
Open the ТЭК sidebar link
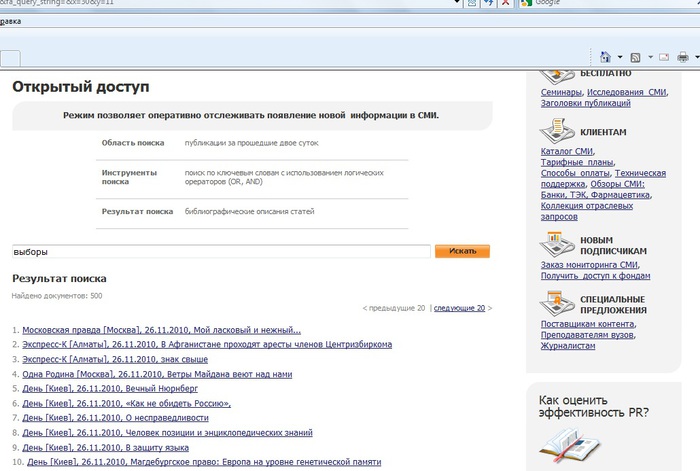point(577,195)
